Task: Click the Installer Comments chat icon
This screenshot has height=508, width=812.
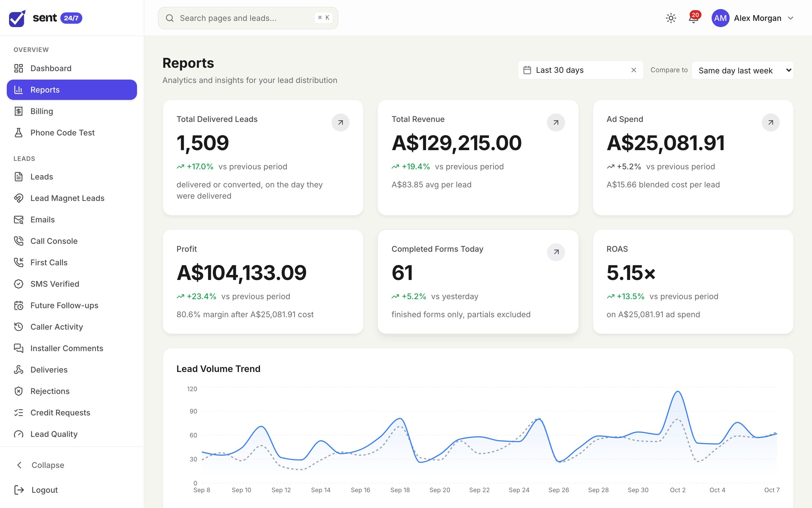Action: click(18, 349)
